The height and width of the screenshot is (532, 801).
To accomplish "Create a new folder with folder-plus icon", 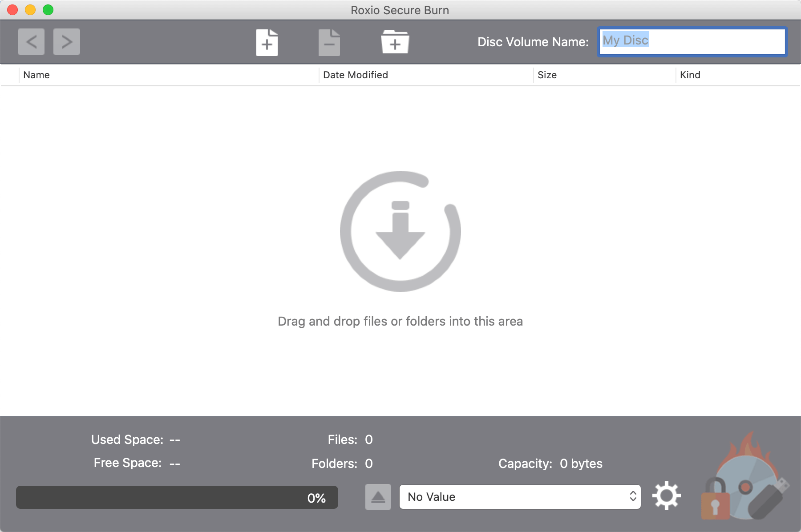I will tap(395, 43).
